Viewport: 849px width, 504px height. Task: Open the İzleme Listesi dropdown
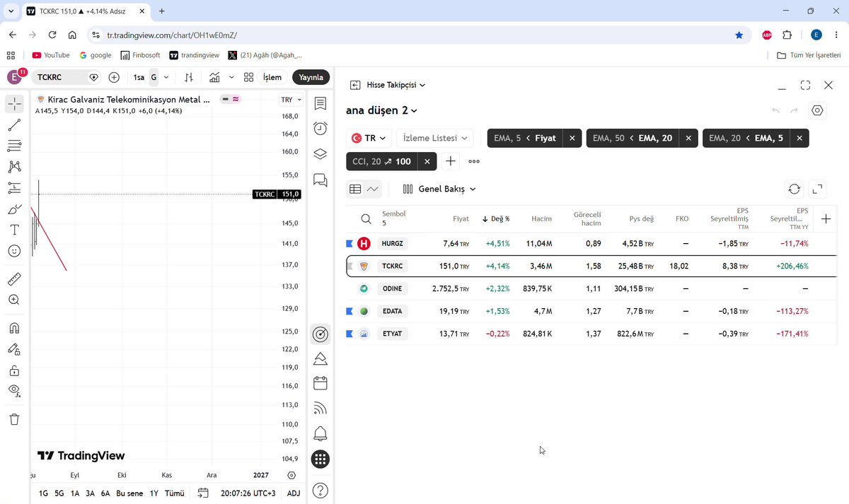click(x=435, y=139)
